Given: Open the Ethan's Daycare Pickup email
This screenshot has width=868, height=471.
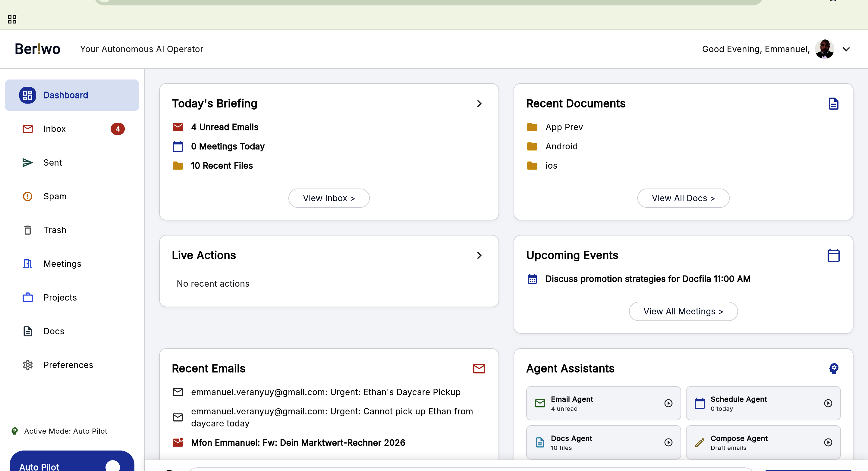Looking at the screenshot, I should tap(325, 392).
